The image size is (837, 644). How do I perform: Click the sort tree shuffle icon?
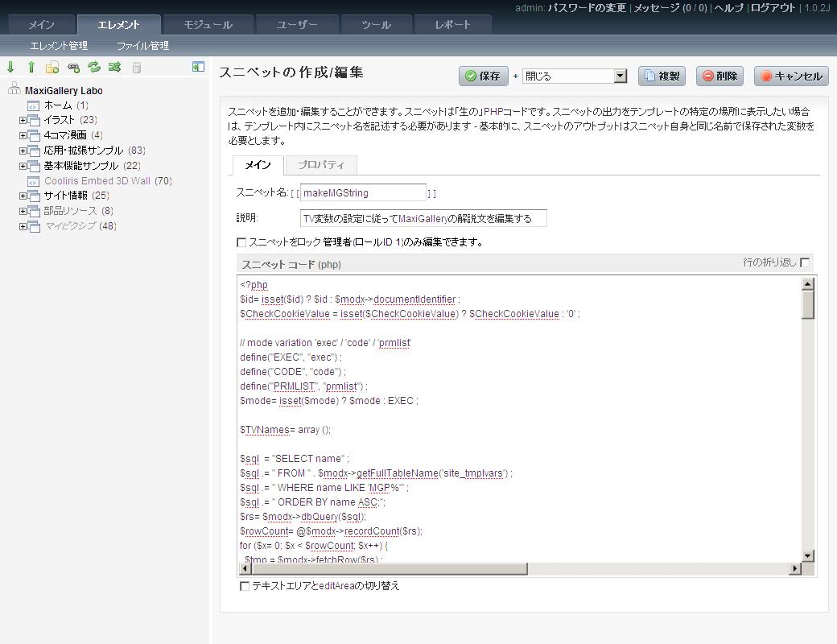click(114, 68)
